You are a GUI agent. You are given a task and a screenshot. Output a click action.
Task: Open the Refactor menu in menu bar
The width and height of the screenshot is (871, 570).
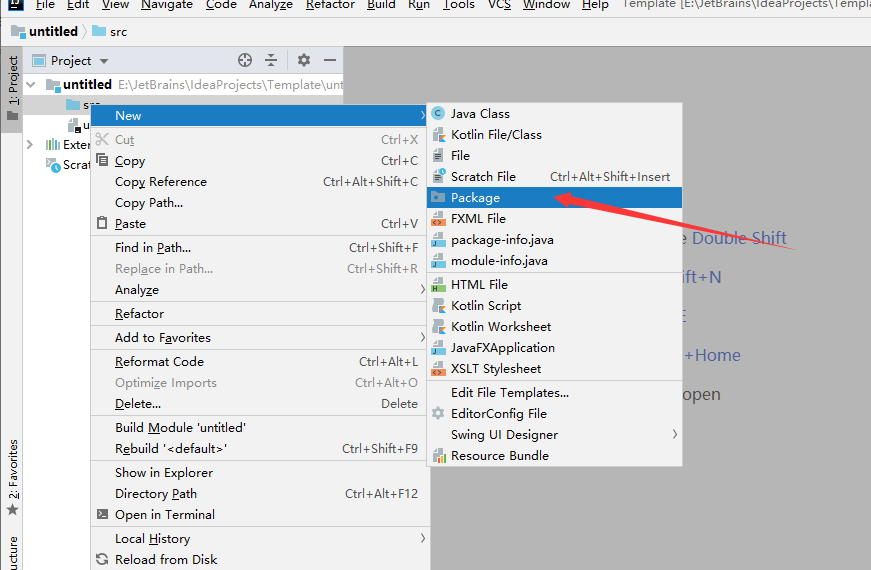click(x=330, y=4)
